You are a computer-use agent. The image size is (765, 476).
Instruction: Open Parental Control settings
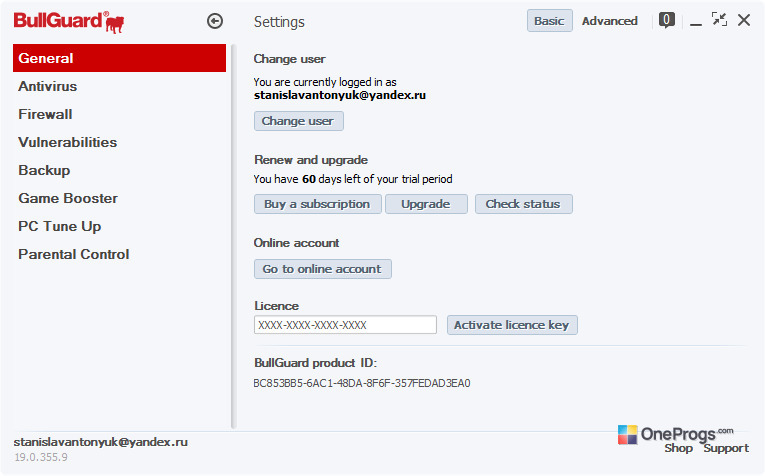click(74, 255)
